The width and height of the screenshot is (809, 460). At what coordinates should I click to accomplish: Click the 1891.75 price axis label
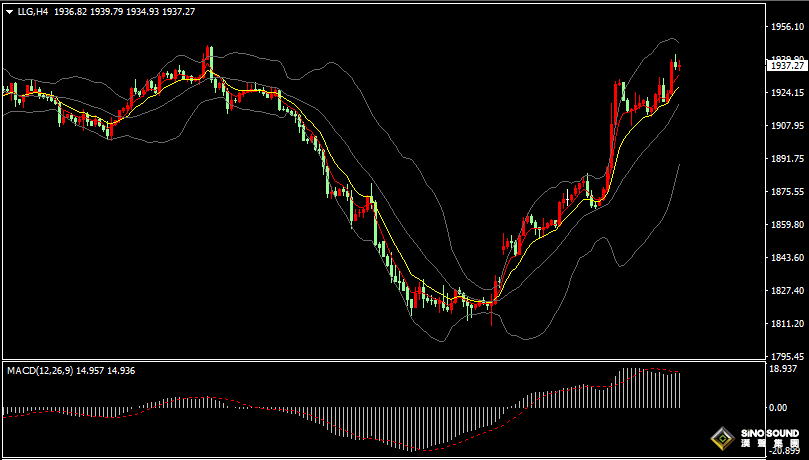point(788,159)
